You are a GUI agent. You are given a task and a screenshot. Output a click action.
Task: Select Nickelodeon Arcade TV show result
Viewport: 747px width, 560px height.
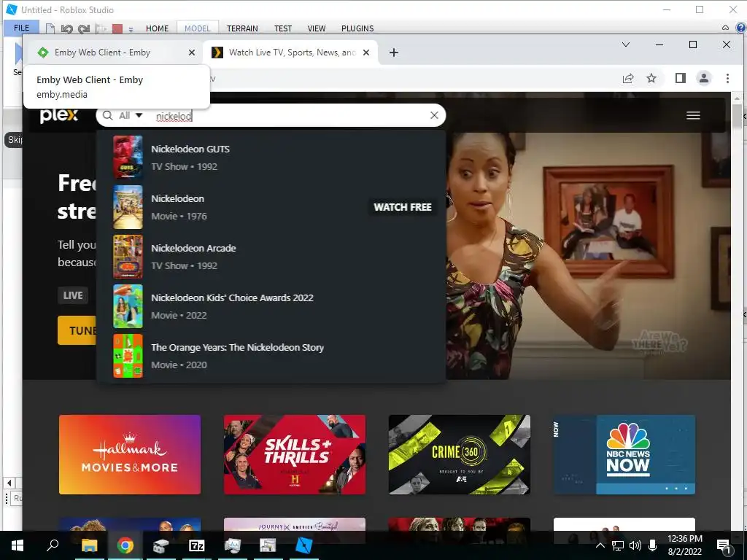(271, 257)
